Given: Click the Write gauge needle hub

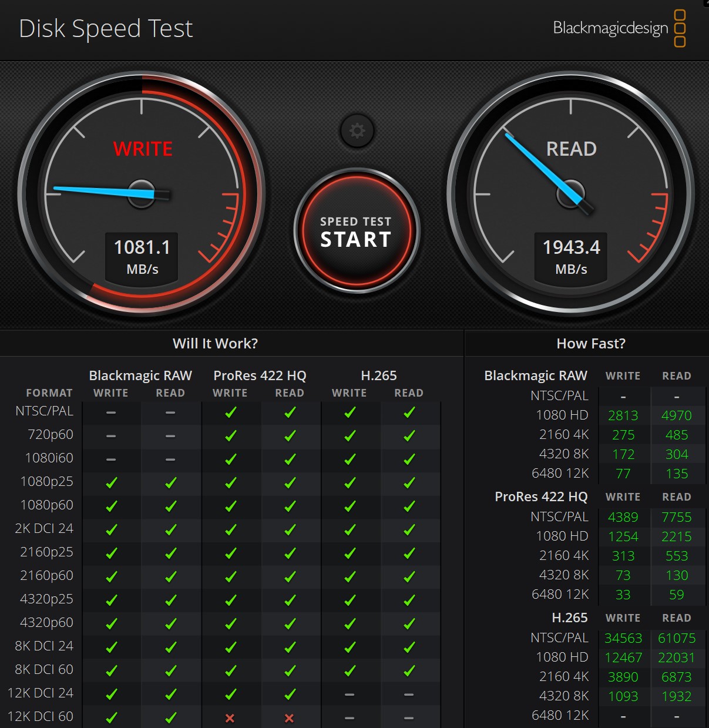Looking at the screenshot, I should pyautogui.click(x=142, y=193).
